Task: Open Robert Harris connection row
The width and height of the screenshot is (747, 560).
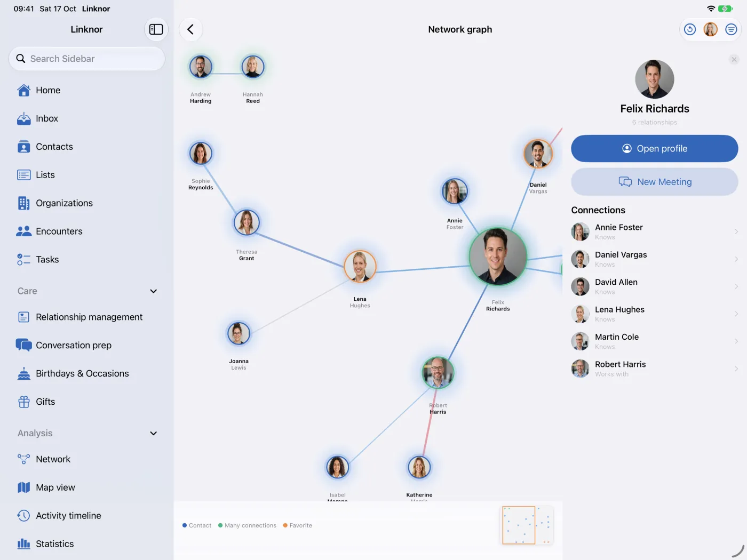Action: point(655,369)
